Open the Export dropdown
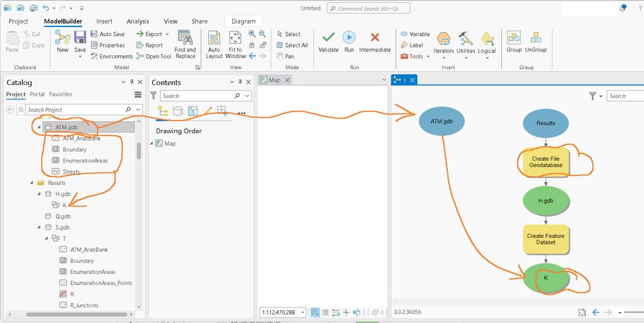This screenshot has height=323, width=644. tap(152, 34)
